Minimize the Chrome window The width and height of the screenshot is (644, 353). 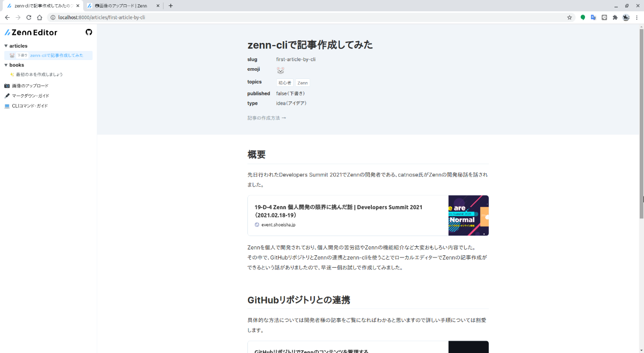pos(616,6)
